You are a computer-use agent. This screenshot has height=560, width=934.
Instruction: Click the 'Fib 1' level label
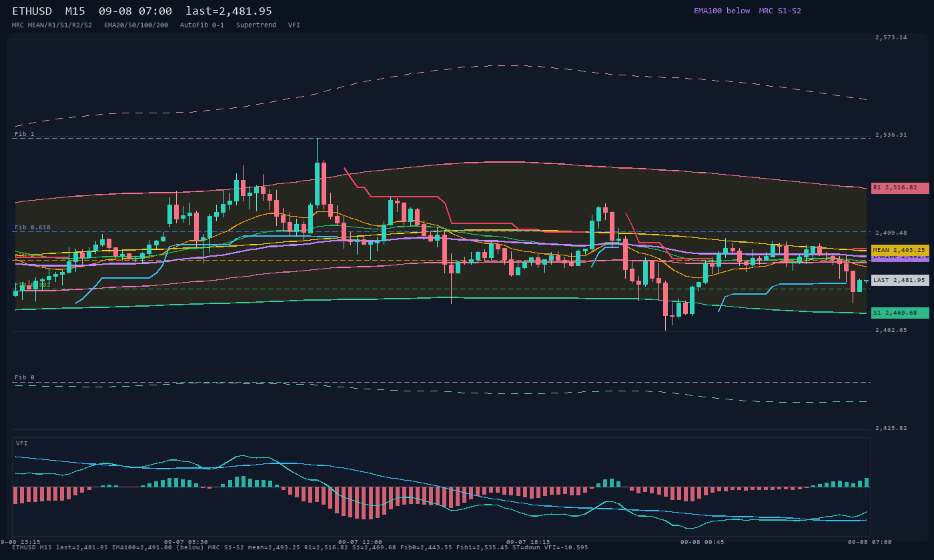(25, 134)
